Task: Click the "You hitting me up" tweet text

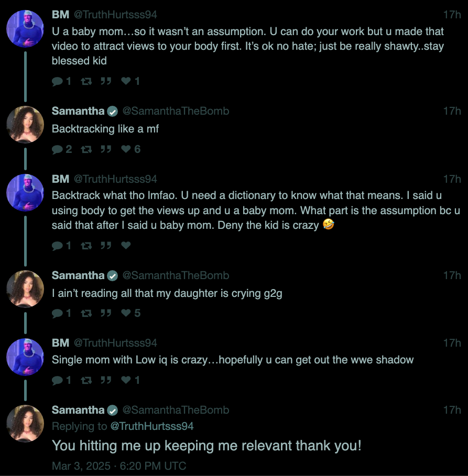Action: [206, 446]
